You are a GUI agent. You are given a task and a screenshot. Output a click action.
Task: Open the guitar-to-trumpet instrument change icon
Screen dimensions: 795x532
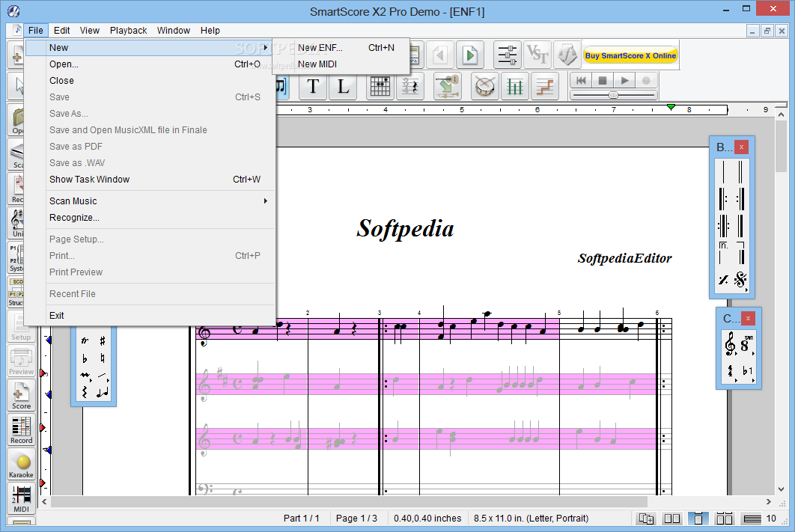pyautogui.click(x=447, y=87)
